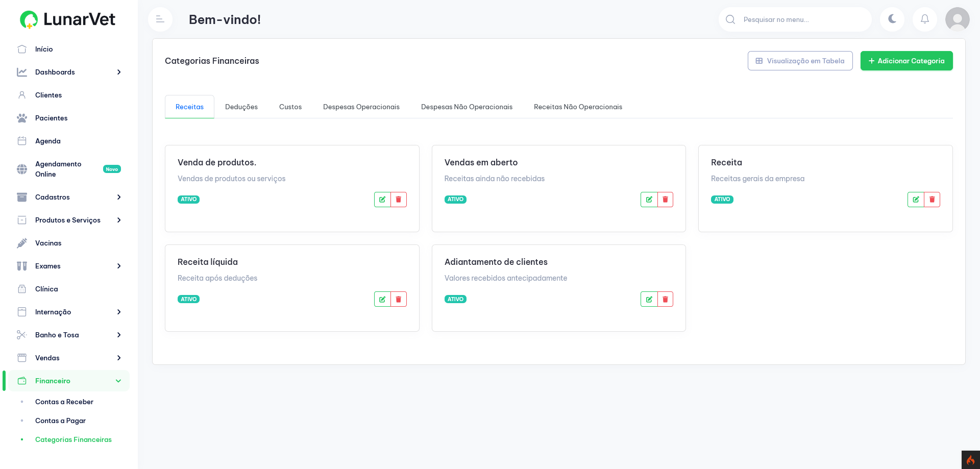Click 'Receitas ainda não recebidas' text
The image size is (980, 469).
pyautogui.click(x=494, y=179)
